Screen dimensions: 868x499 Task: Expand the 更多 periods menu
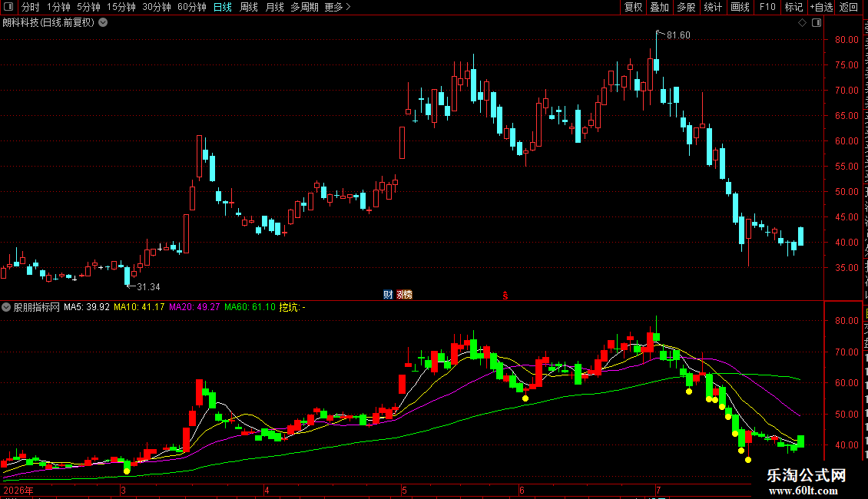point(338,7)
